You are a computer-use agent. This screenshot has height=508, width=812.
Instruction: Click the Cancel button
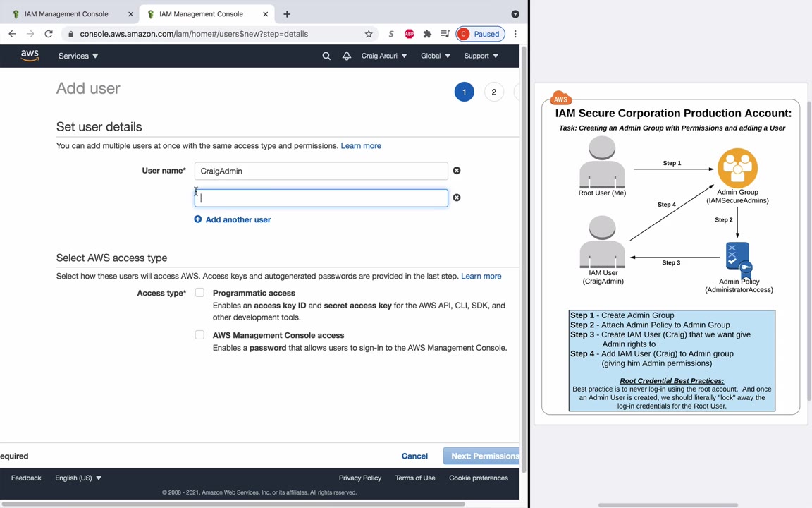tap(414, 456)
